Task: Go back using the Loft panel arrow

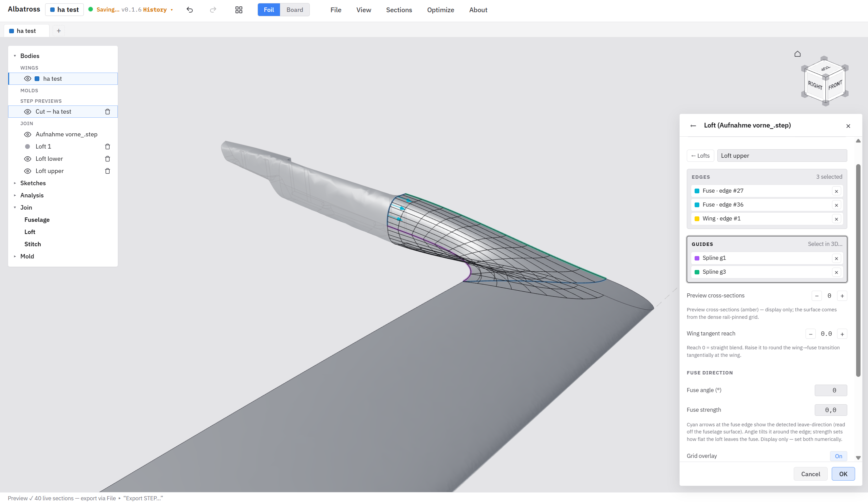Action: [693, 125]
